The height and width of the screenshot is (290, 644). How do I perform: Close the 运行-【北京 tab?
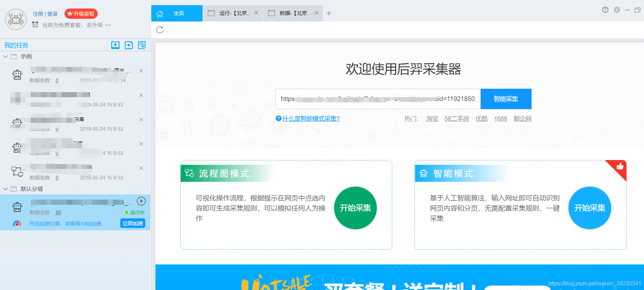(256, 13)
